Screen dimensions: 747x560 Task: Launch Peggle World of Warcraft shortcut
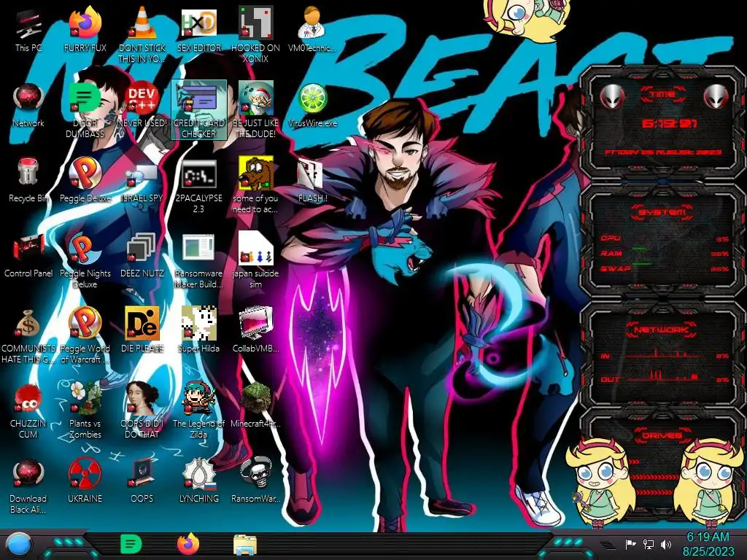(x=85, y=335)
